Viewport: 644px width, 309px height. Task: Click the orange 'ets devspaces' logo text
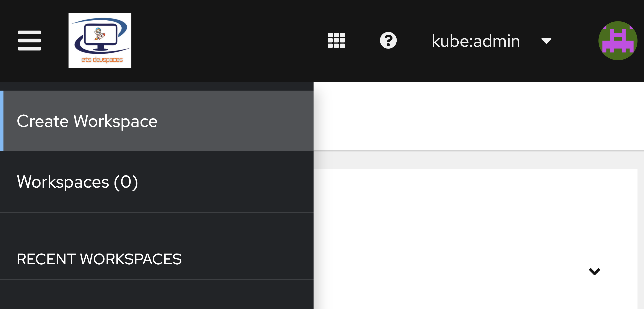(x=102, y=60)
